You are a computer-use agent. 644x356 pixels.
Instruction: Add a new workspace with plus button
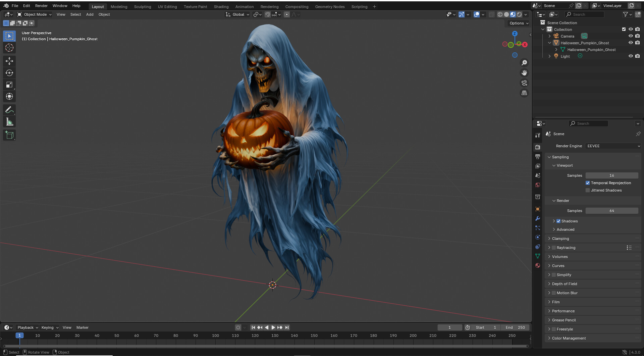coord(374,7)
